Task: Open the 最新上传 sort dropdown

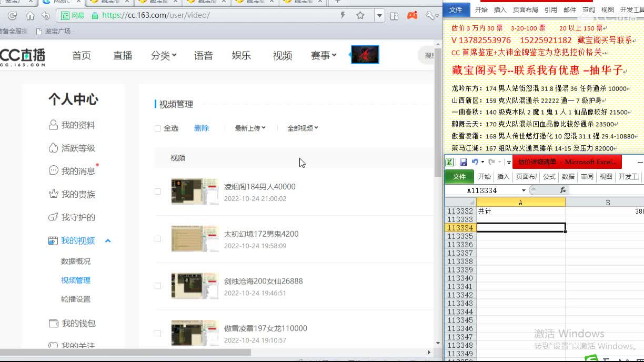Action: click(250, 128)
